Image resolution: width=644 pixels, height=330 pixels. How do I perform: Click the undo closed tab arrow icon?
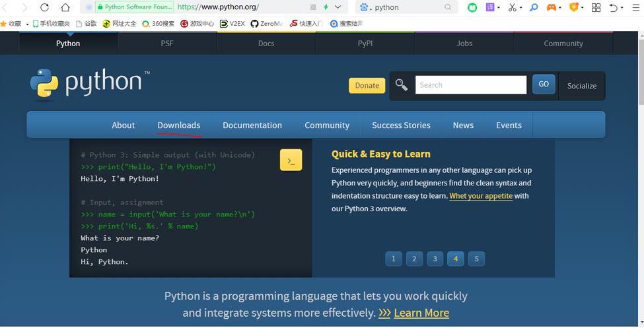613,7
